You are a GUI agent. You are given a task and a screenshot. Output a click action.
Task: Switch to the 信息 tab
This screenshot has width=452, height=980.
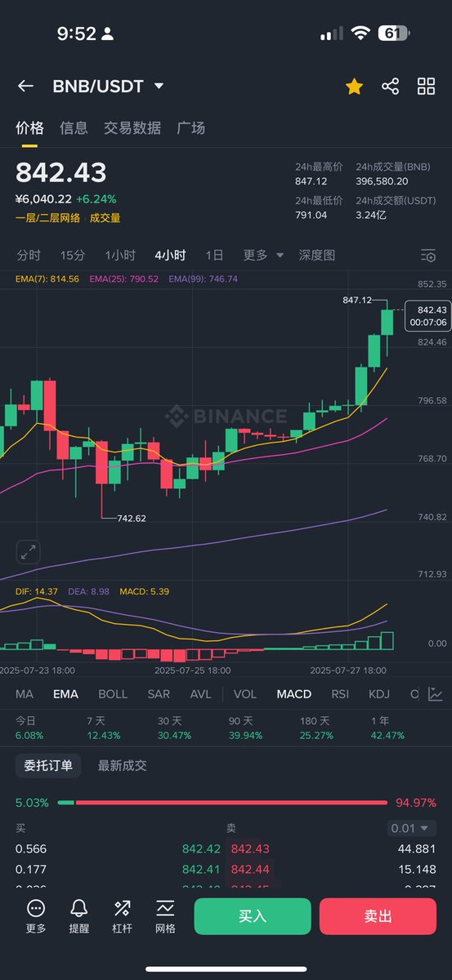[74, 127]
